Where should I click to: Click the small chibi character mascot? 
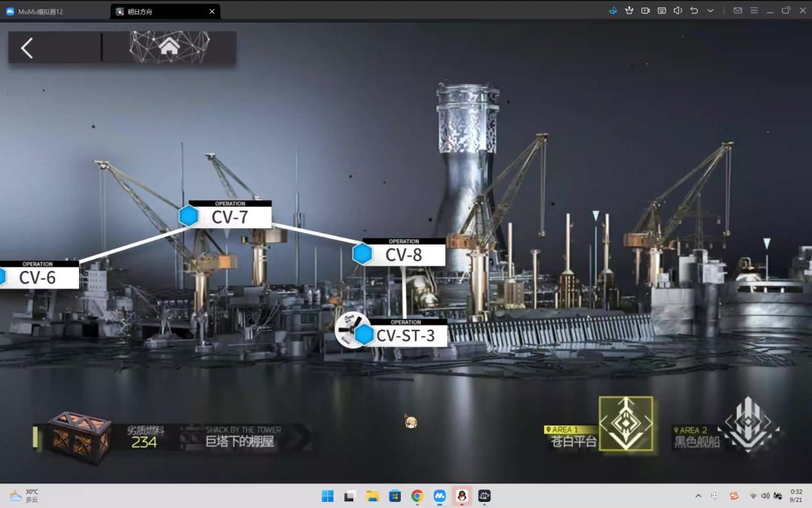tap(411, 422)
